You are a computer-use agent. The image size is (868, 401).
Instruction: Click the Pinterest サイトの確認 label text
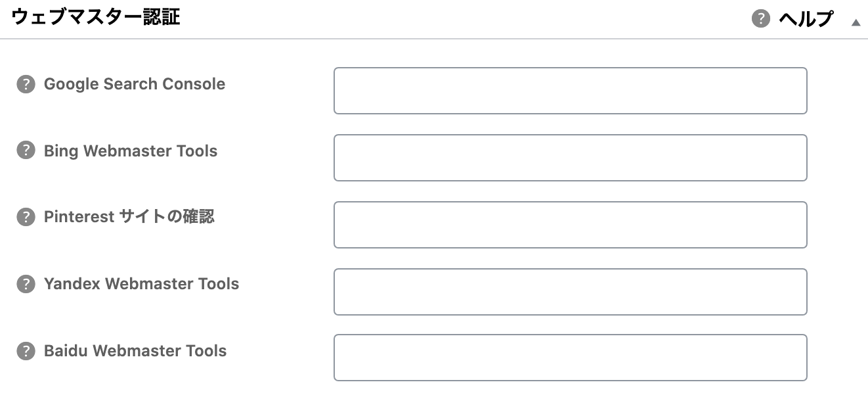(x=129, y=217)
